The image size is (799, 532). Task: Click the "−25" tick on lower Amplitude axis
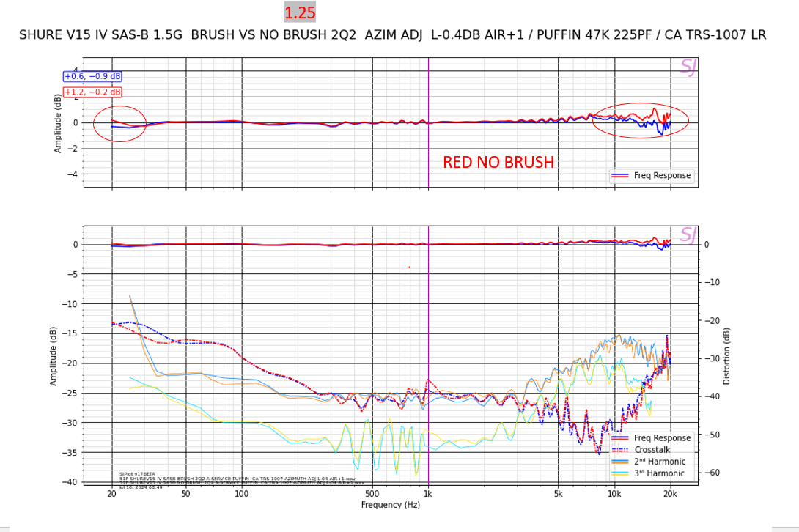tap(70, 393)
